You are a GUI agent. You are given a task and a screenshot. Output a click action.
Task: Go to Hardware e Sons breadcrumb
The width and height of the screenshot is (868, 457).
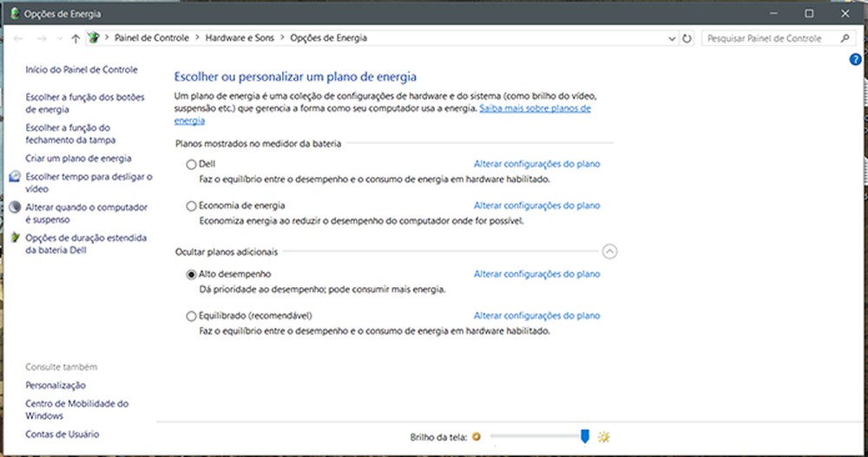point(240,38)
